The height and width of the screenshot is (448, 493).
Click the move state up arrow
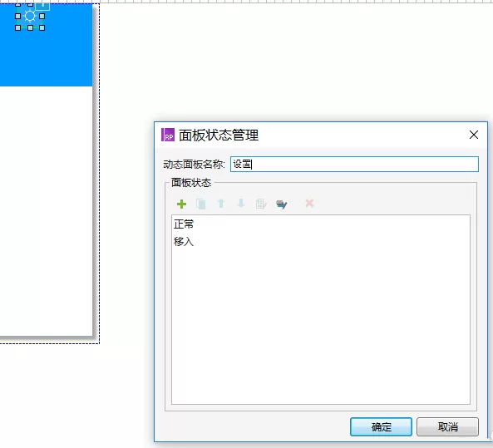pyautogui.click(x=221, y=204)
